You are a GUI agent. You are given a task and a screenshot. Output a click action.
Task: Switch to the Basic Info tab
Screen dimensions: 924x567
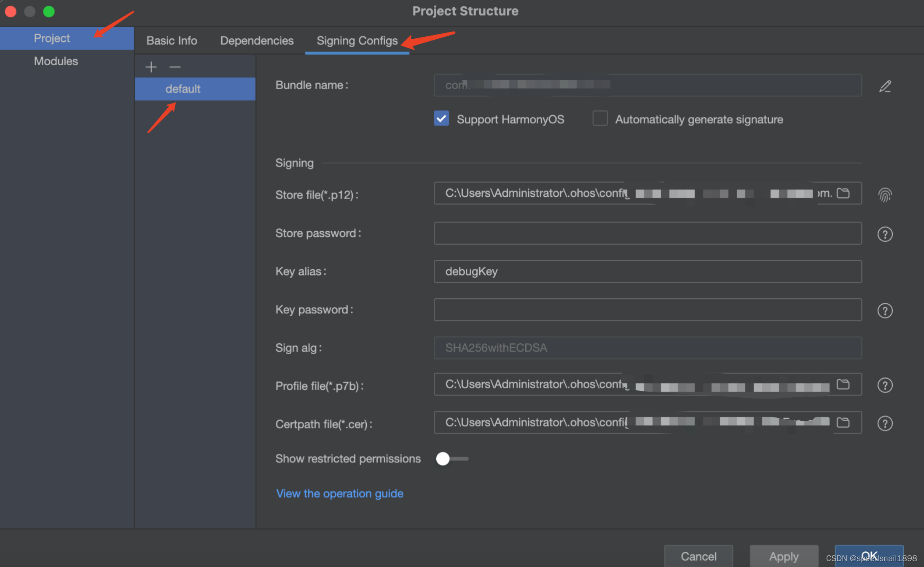coord(172,40)
